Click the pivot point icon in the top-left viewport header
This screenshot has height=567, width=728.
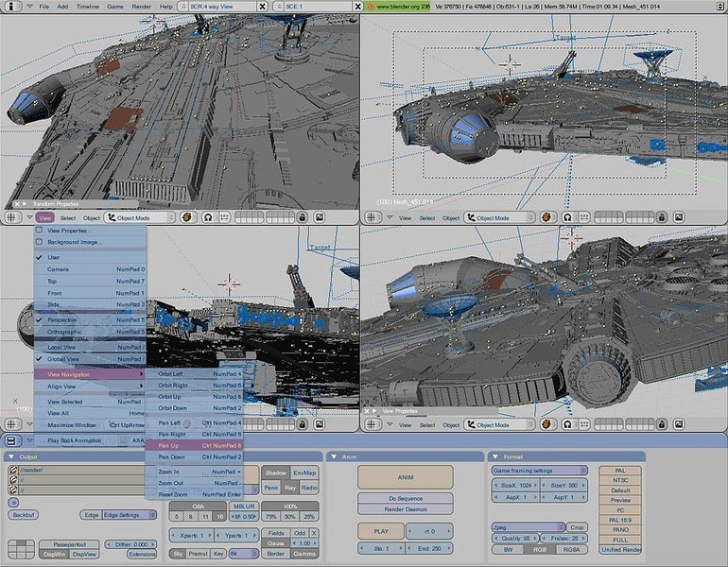[208, 217]
